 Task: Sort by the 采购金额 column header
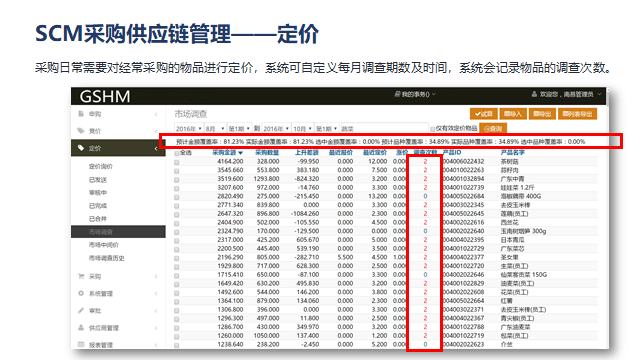pos(227,153)
